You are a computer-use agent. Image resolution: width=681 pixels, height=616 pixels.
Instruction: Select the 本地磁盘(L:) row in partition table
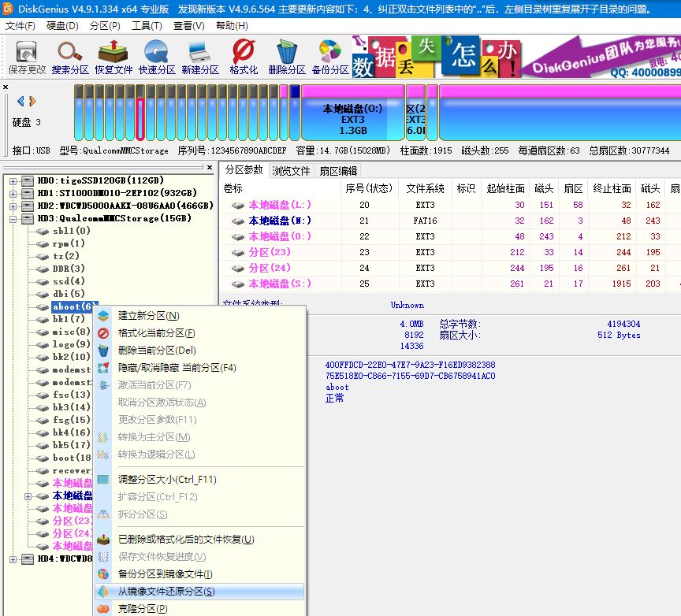click(450, 205)
